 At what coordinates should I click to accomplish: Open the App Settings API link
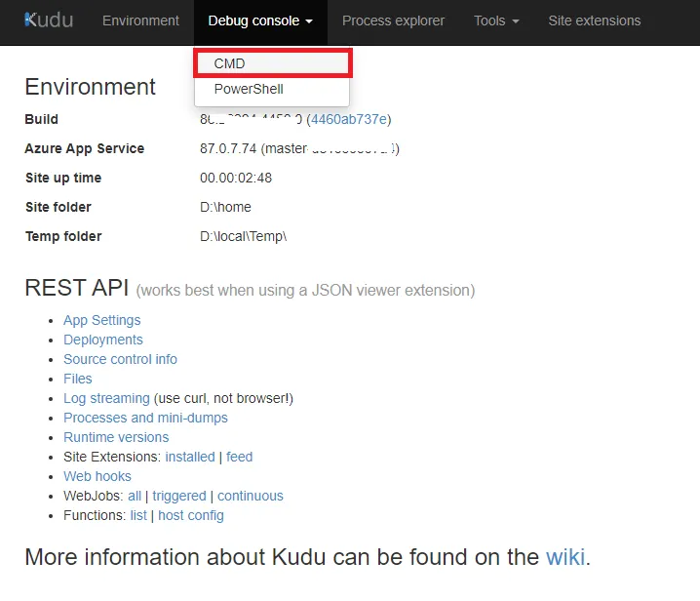[x=101, y=320]
